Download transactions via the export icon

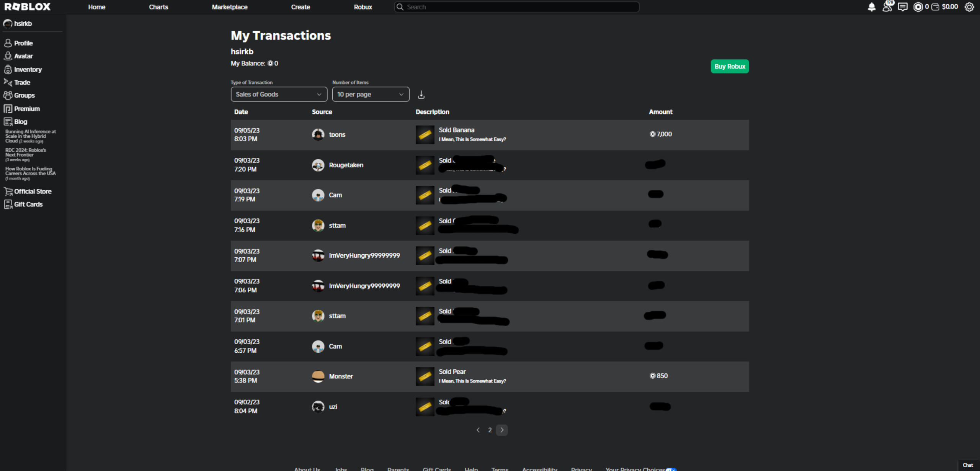[x=421, y=95]
